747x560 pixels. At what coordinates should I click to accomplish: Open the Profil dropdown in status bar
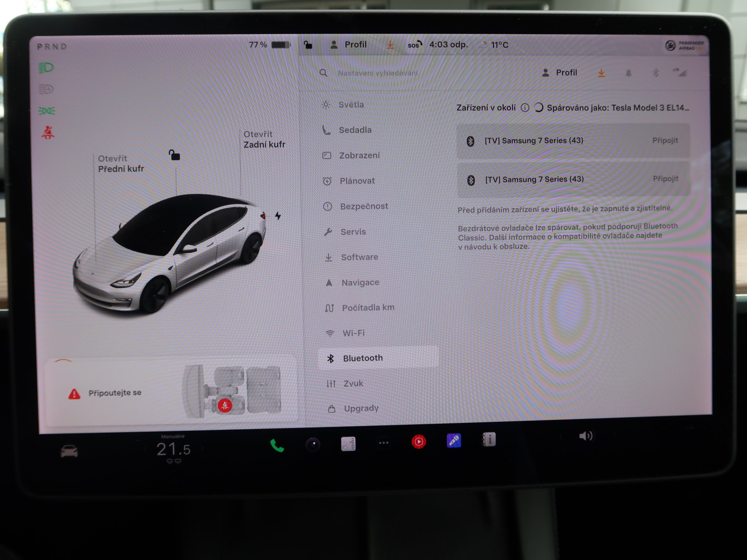coord(349,45)
